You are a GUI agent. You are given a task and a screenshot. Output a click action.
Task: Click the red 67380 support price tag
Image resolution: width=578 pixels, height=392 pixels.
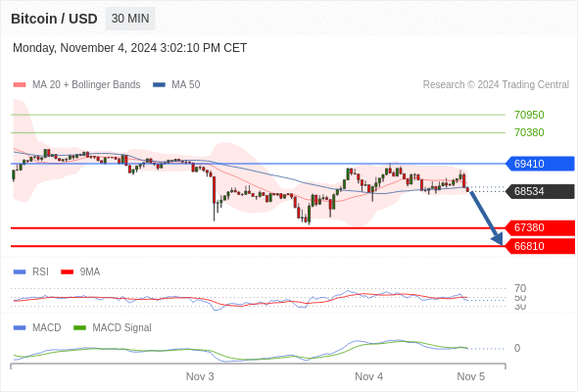540,228
